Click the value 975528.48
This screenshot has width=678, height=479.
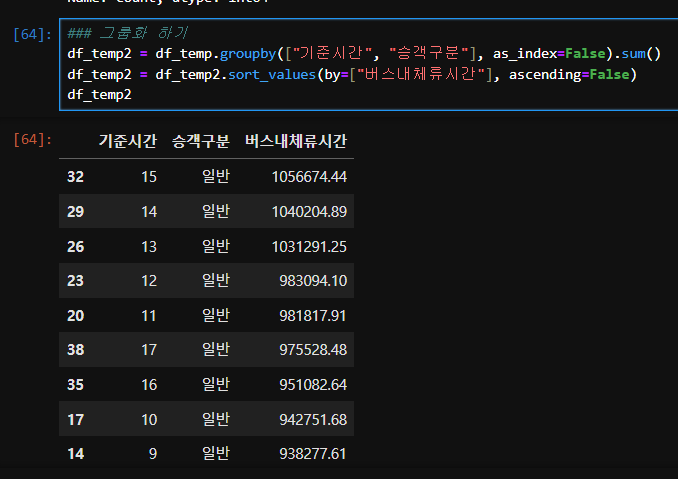click(313, 350)
